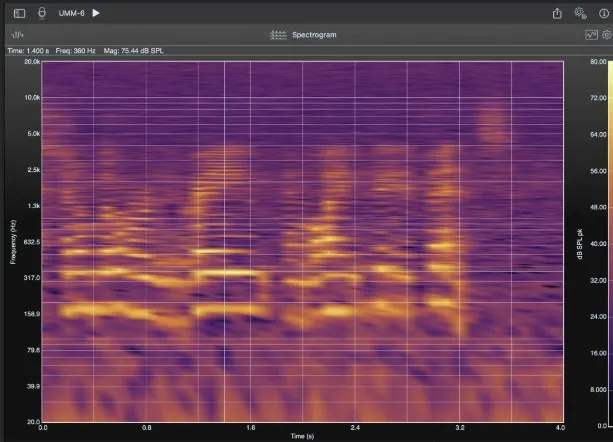The image size is (613, 442).
Task: Start playback with the play button
Action: point(96,13)
